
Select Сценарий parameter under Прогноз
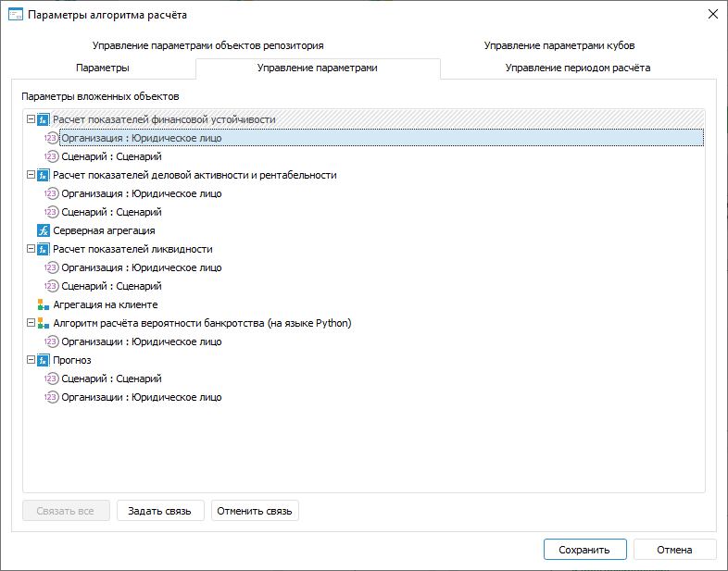point(110,379)
